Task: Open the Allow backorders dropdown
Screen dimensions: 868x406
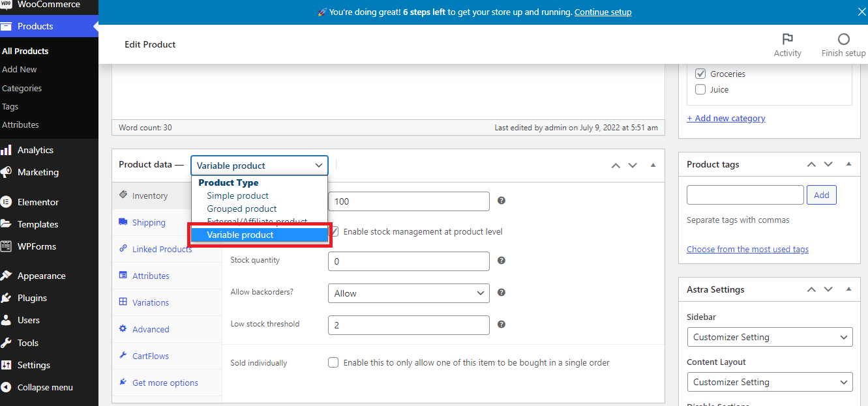Action: click(x=408, y=293)
